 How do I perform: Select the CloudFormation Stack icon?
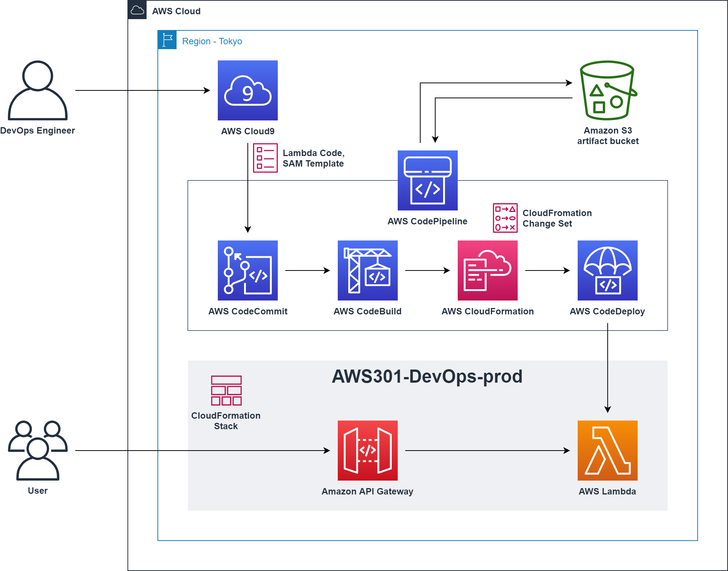click(226, 391)
